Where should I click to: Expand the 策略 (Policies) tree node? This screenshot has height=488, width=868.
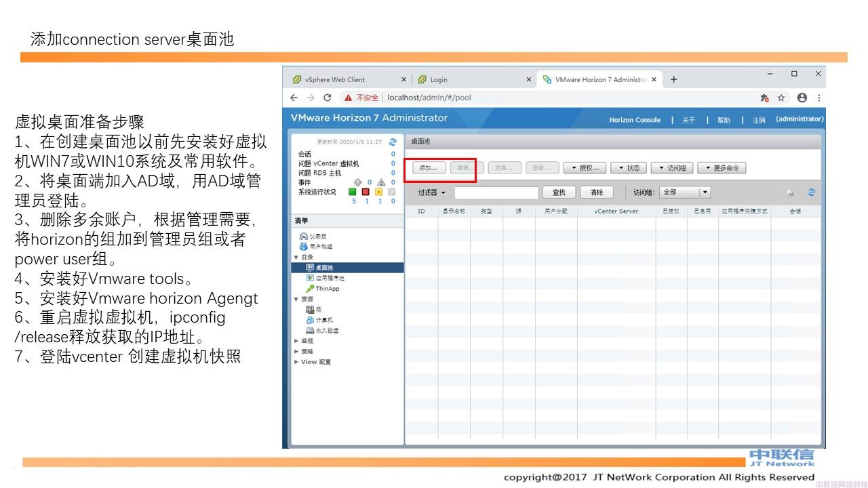pos(296,352)
